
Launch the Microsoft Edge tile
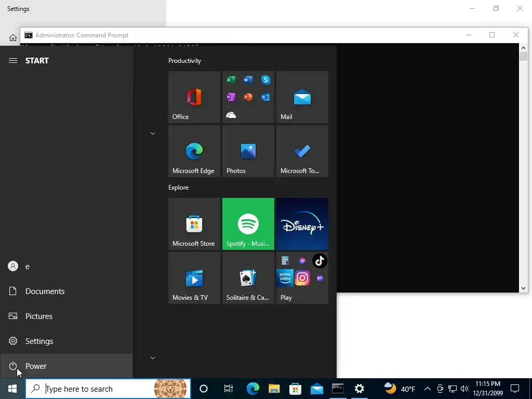(194, 151)
